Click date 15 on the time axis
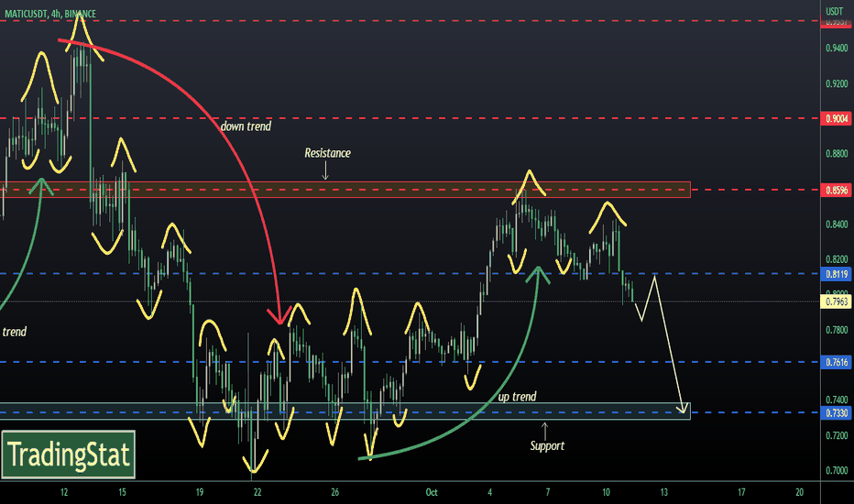This screenshot has height=504, width=854. pos(122,492)
